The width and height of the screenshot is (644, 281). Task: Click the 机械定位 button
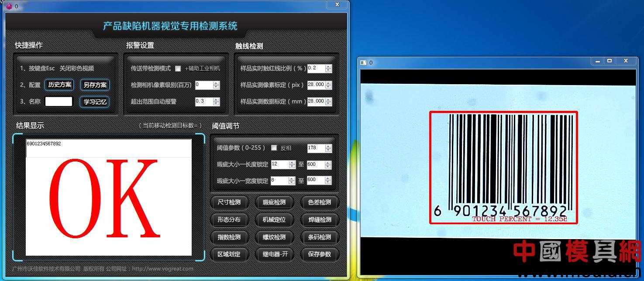pos(274,220)
